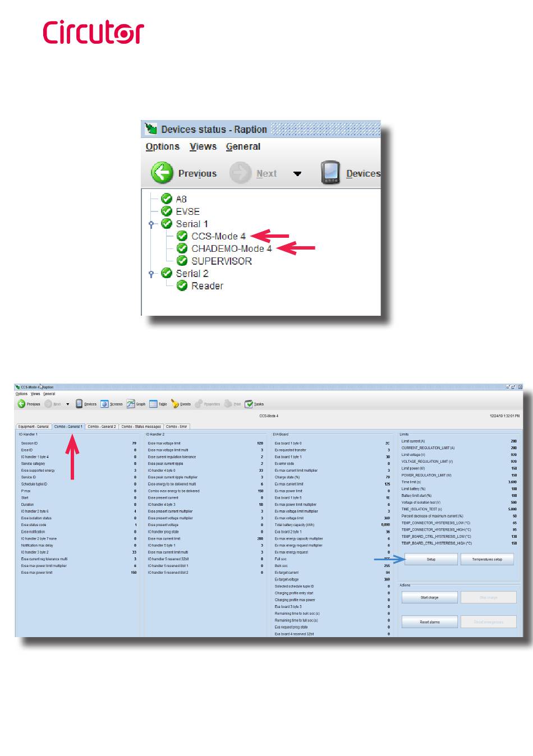Click the green status icon next to EVSE
Screen dimensions: 533x756
click(x=167, y=211)
